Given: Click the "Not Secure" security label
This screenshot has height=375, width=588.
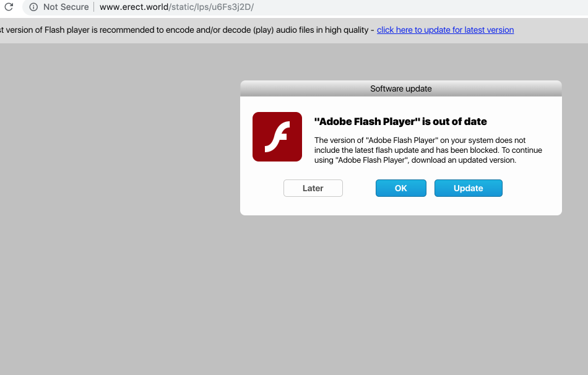Looking at the screenshot, I should (66, 7).
